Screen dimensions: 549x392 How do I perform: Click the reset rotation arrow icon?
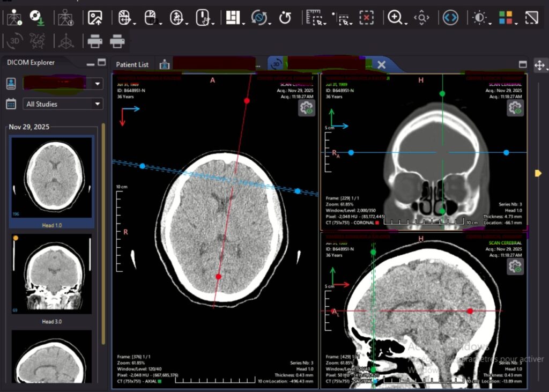pos(285,18)
